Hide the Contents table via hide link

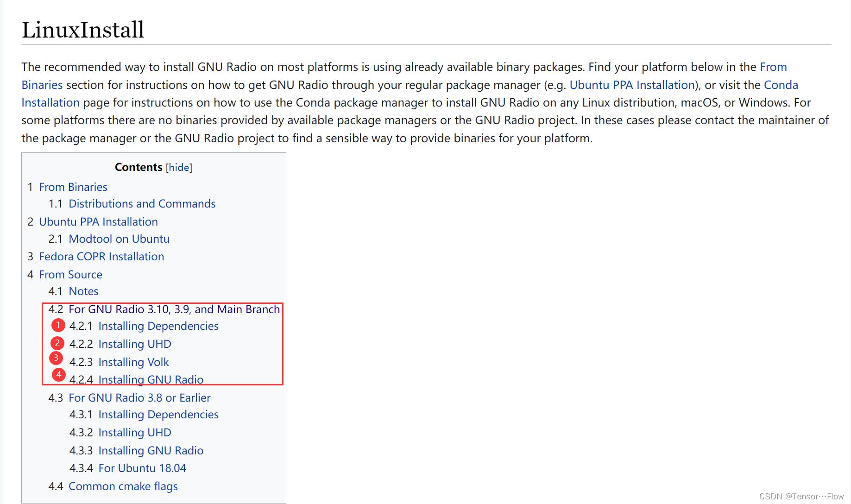point(178,167)
